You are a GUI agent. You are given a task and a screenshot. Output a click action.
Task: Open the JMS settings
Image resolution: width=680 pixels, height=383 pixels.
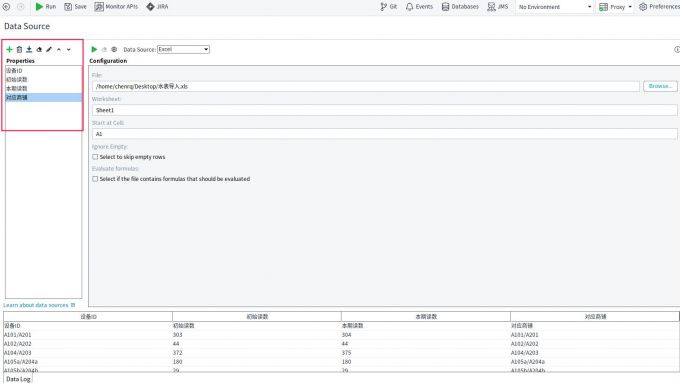click(498, 7)
